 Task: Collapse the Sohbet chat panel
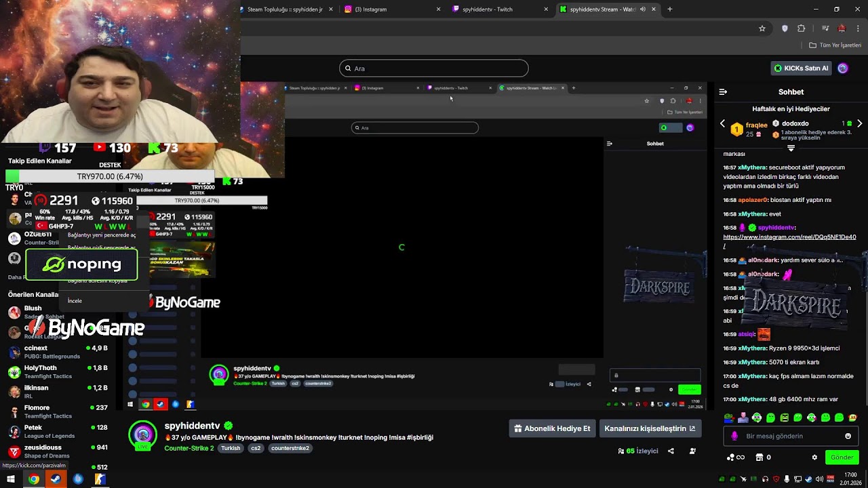click(723, 91)
